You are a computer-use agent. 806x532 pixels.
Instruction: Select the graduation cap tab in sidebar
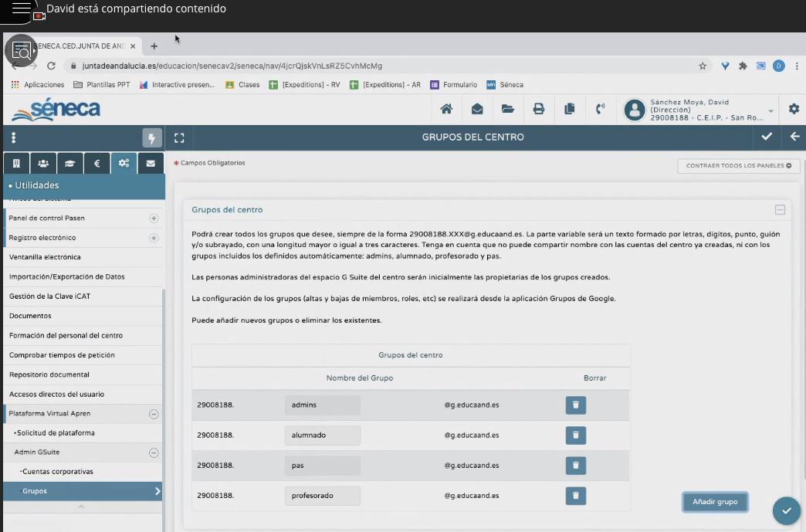pos(70,164)
